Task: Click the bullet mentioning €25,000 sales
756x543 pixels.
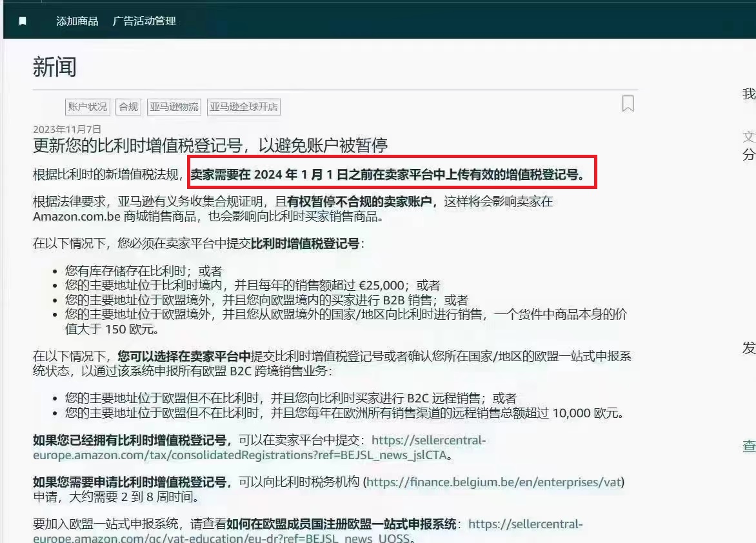Action: [x=253, y=286]
